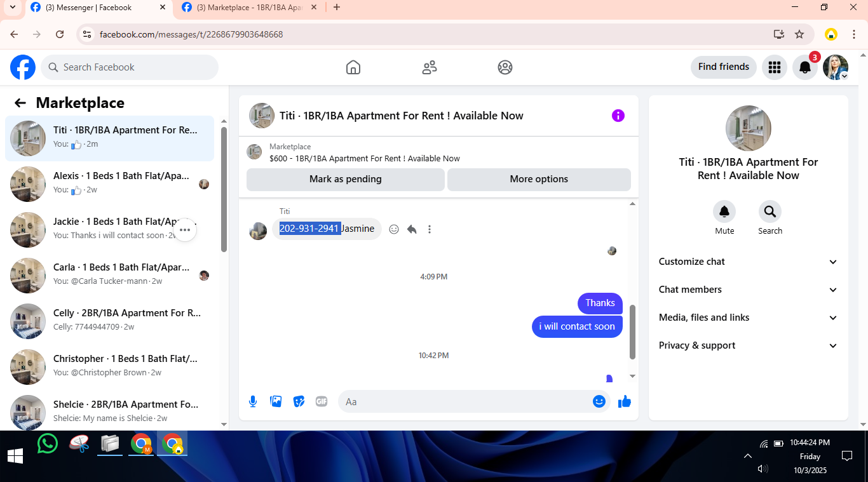Show hidden system tray icons

[748, 456]
